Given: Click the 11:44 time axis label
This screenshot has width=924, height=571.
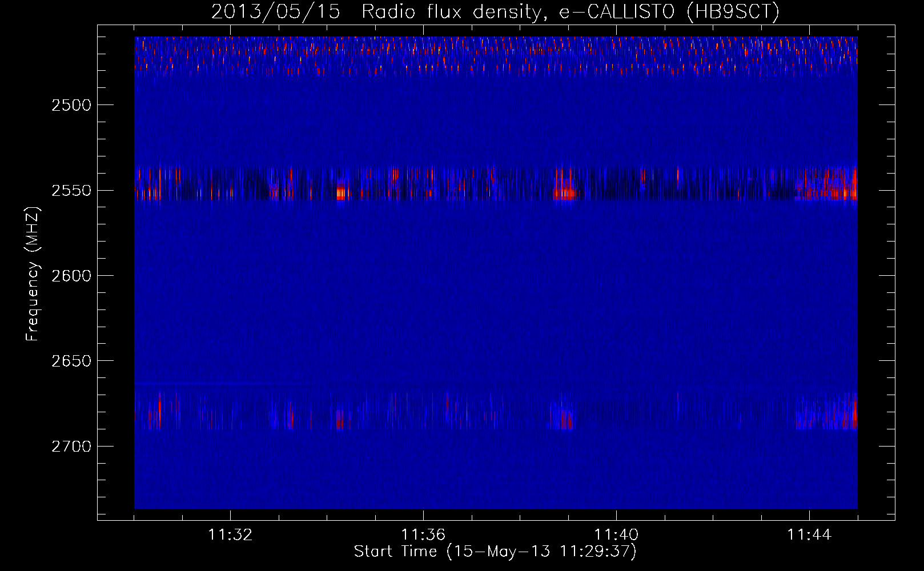Looking at the screenshot, I should pos(809,535).
